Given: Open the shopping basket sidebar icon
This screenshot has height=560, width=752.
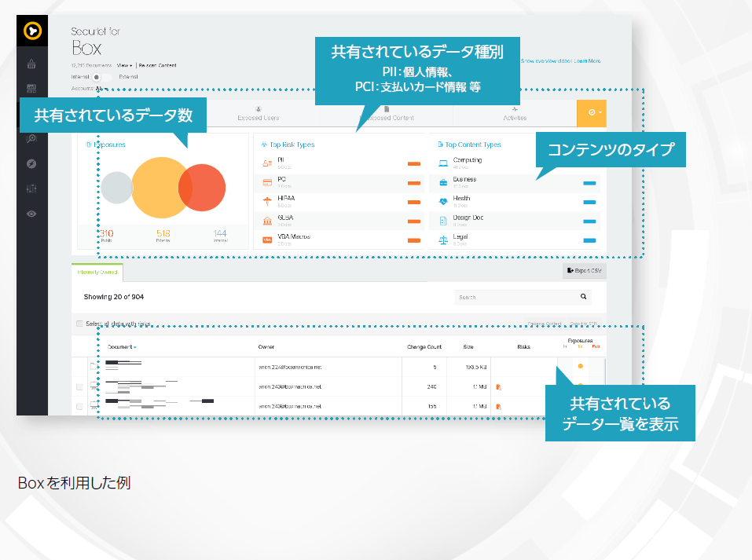Looking at the screenshot, I should pos(31,64).
